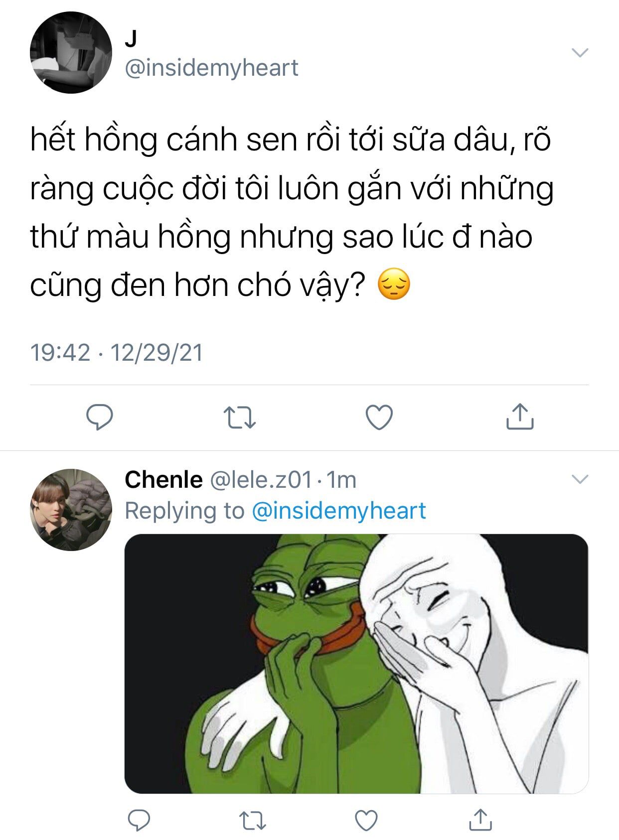Open the 19:42 · 12/29/21 timestamp
The width and height of the screenshot is (619, 840).
click(117, 353)
